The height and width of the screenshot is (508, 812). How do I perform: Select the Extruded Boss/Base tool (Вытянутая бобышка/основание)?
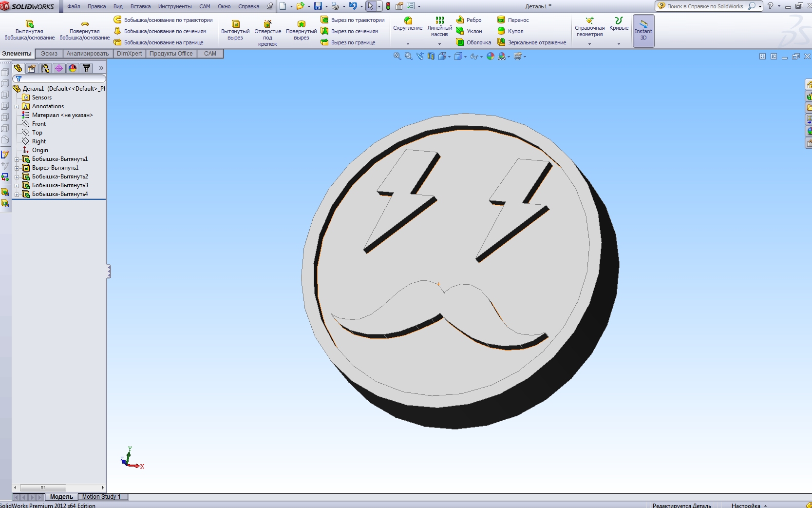tap(29, 30)
